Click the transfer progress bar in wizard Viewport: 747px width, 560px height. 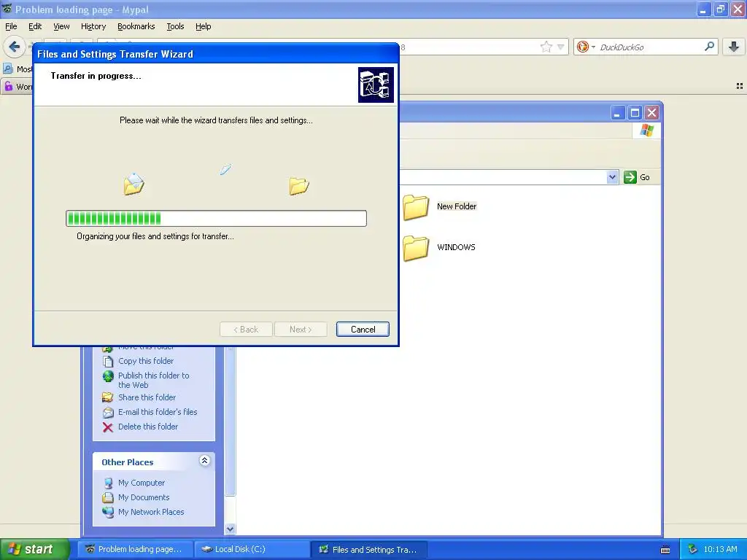[x=216, y=218]
